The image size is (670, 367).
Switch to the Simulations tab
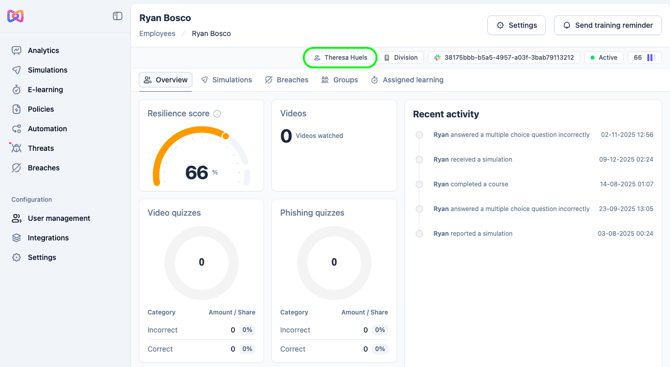click(x=226, y=80)
